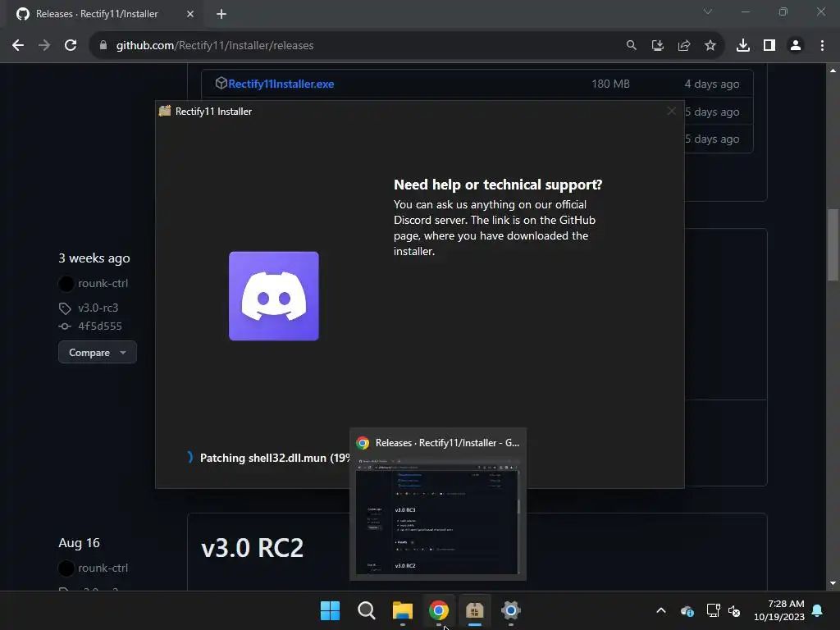Click the install app icon in address bar
Image resolution: width=840 pixels, height=630 pixels.
[657, 46]
